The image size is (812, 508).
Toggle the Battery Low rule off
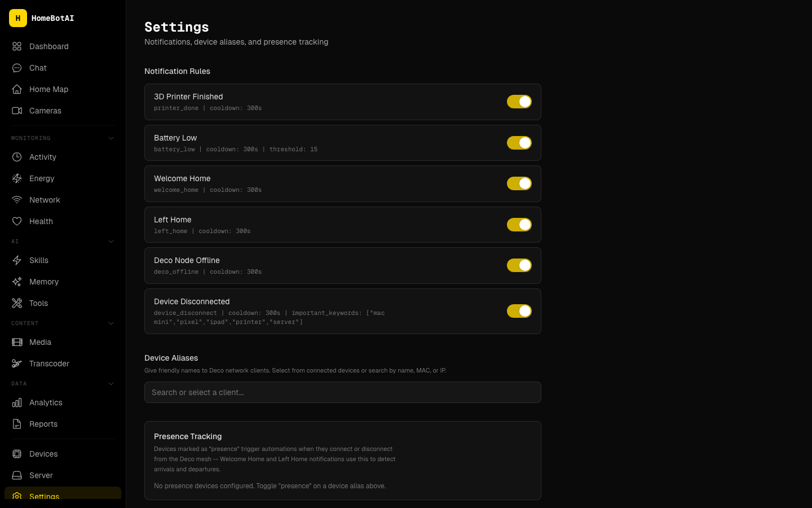519,143
